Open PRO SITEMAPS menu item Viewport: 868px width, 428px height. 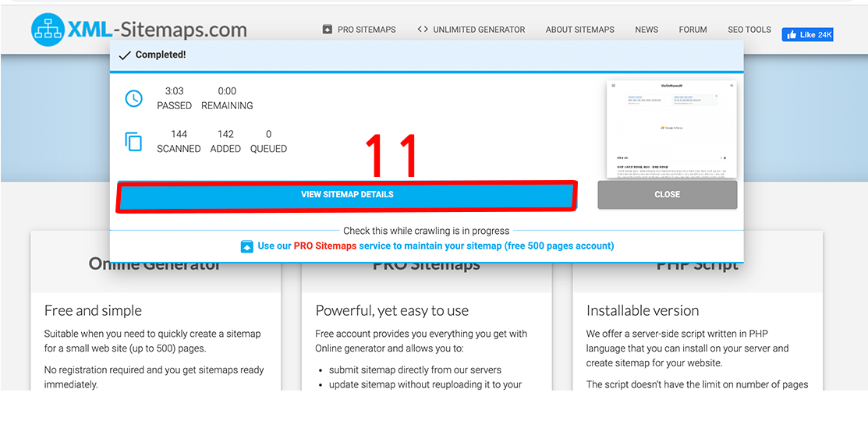point(367,30)
